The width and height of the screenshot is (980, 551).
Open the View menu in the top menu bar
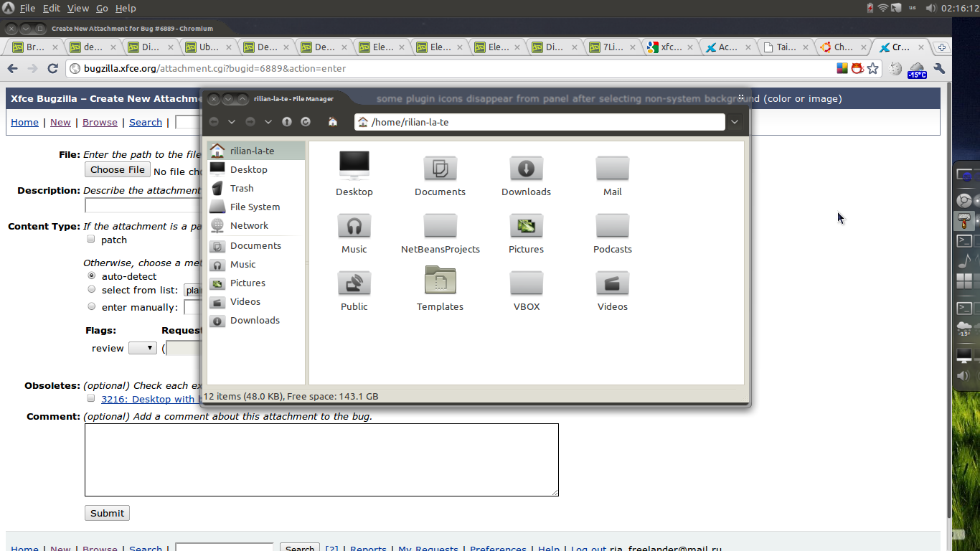(77, 9)
